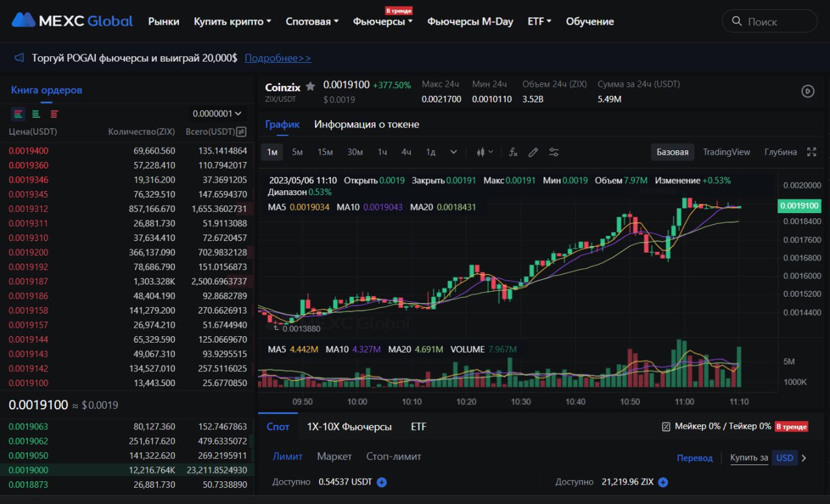The height and width of the screenshot is (504, 830).
Task: Select the График tab
Action: point(283,124)
